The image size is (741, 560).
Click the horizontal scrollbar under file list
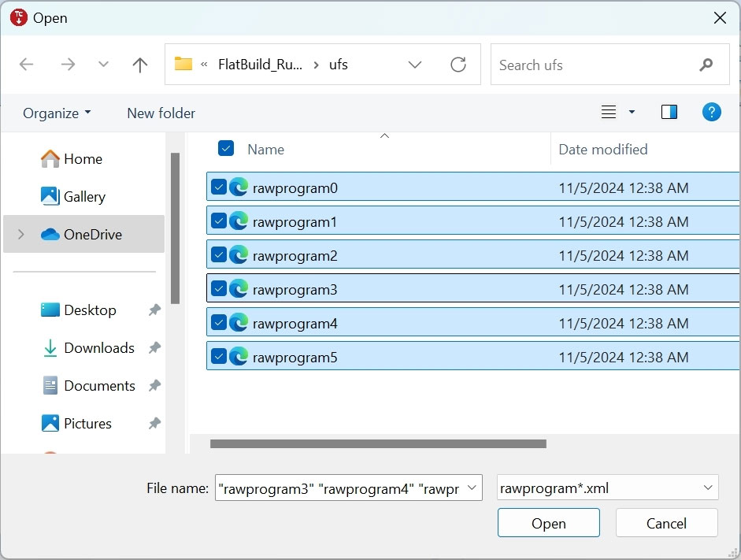[378, 443]
